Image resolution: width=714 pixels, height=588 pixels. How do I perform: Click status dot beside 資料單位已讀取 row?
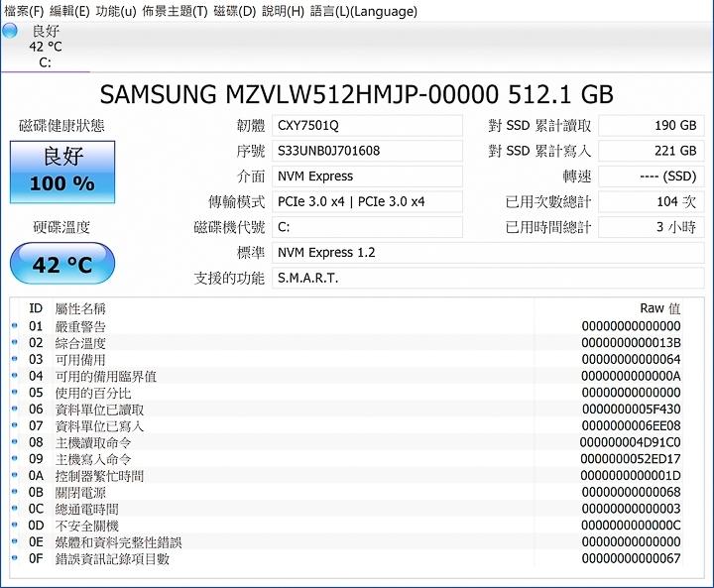15,410
